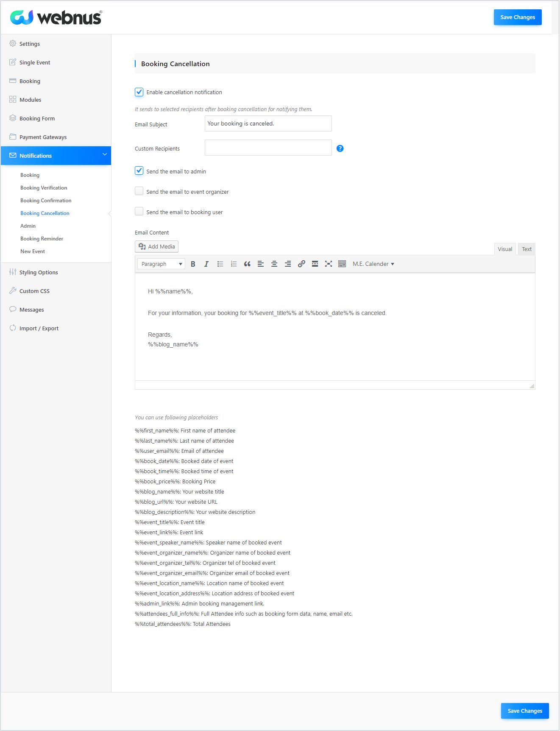560x731 pixels.
Task: Insert a bulleted list
Action: pos(220,264)
